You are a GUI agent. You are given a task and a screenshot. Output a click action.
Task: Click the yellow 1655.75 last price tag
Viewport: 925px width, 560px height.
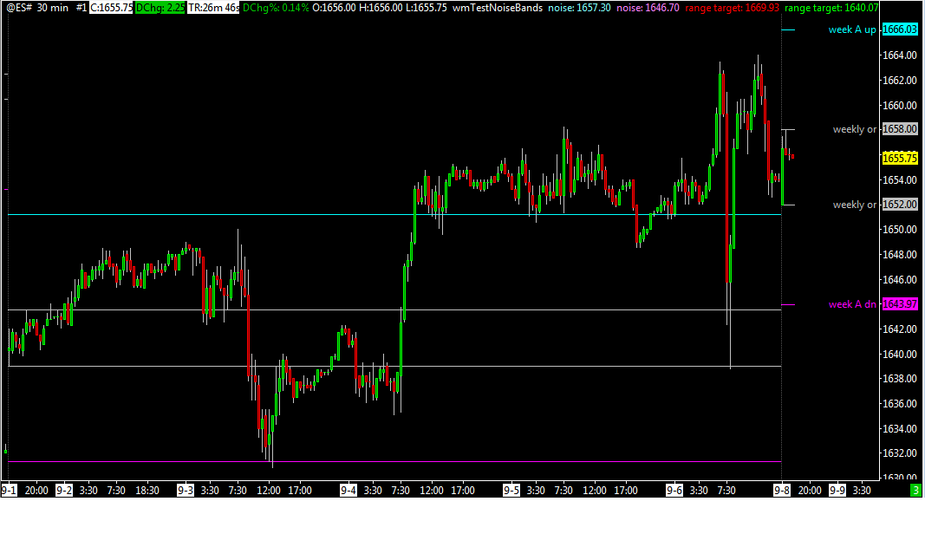click(x=900, y=158)
